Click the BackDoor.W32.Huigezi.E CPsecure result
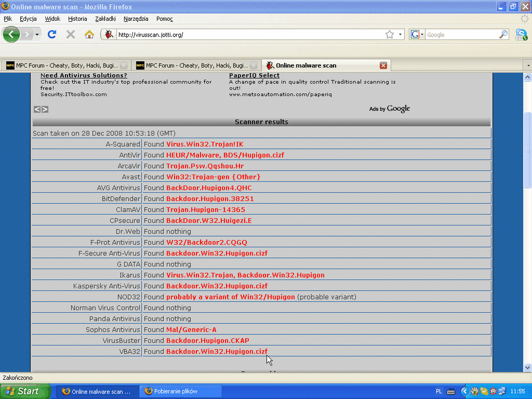 [209, 221]
